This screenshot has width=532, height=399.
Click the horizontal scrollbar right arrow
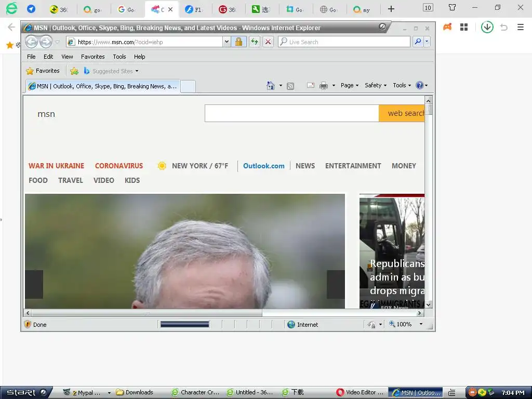click(420, 313)
